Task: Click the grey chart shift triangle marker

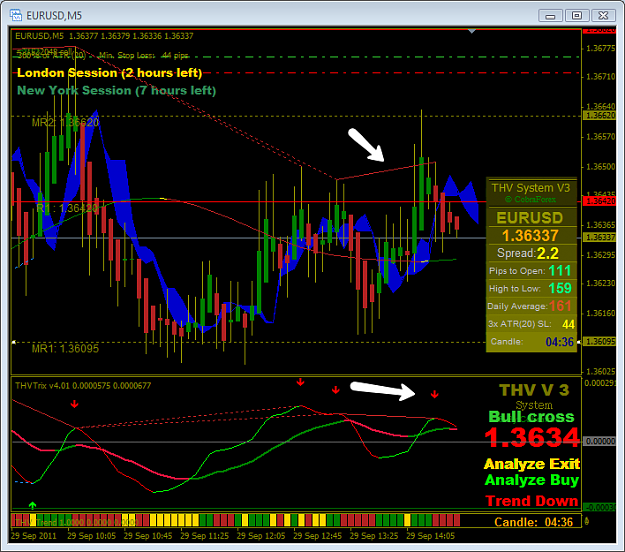Action: [x=472, y=31]
